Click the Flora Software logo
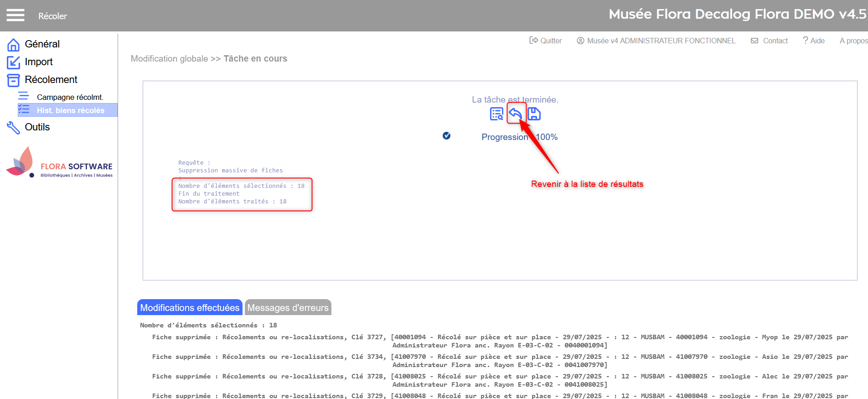The height and width of the screenshot is (399, 868). coord(59,163)
